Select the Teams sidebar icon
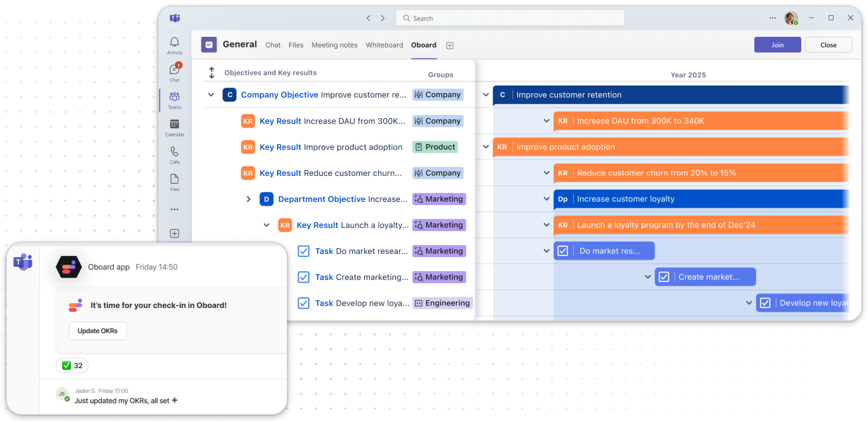 pos(174,97)
